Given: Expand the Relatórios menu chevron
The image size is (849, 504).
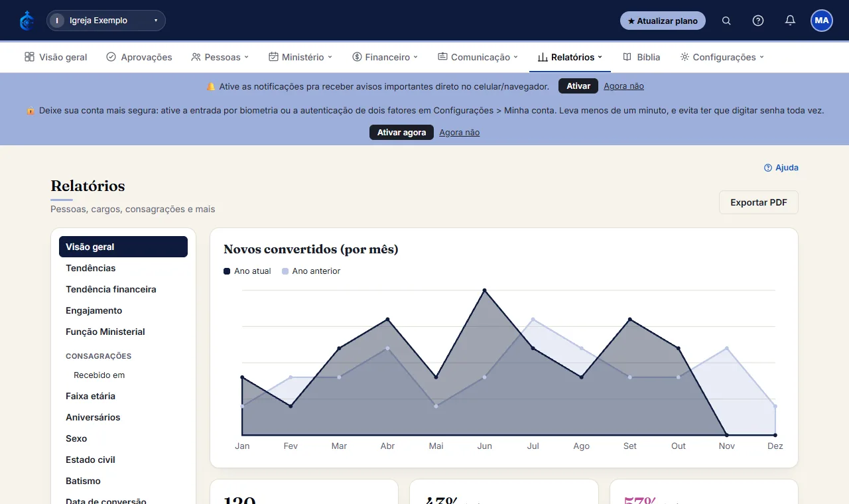Looking at the screenshot, I should pos(600,57).
